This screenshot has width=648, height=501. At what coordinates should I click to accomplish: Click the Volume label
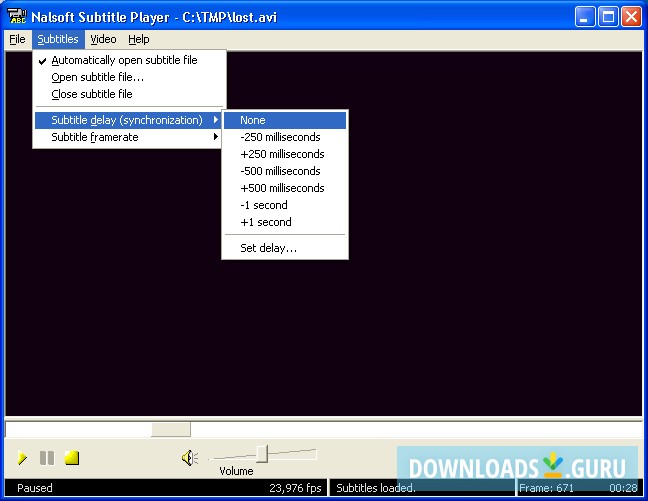tap(236, 471)
